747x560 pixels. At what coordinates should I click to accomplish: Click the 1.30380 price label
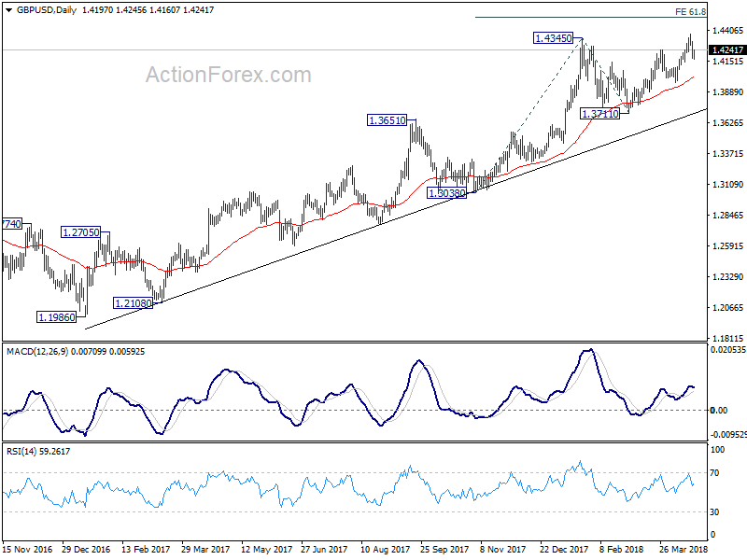click(x=446, y=193)
